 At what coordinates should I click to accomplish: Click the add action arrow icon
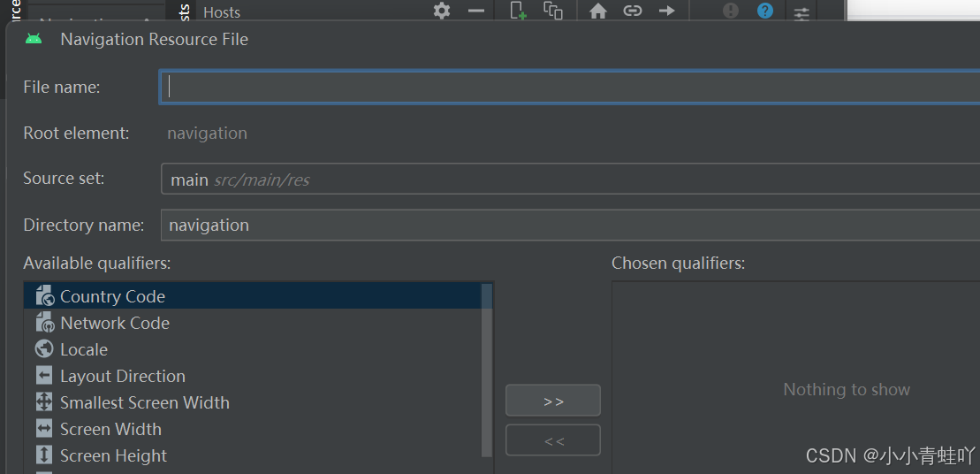pos(667,11)
